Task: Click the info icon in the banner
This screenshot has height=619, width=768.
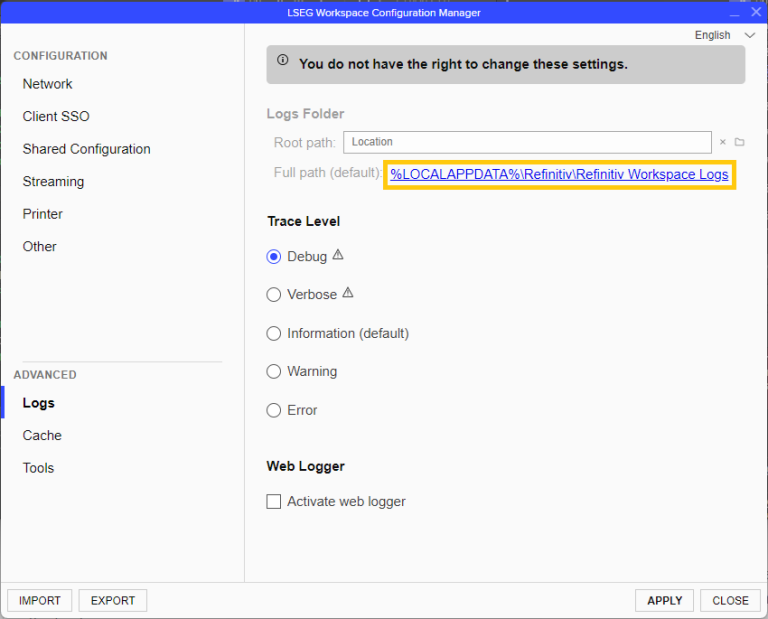Action: coord(283,62)
